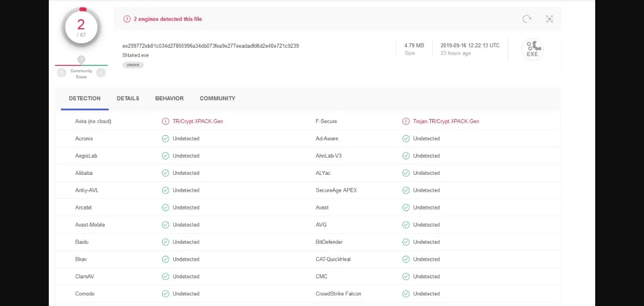The image size is (644, 306).
Task: Click the 2/67 detection score gauge
Action: click(x=81, y=28)
